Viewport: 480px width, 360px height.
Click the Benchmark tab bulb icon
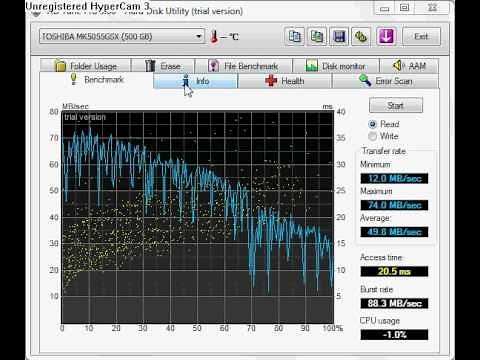(74, 80)
